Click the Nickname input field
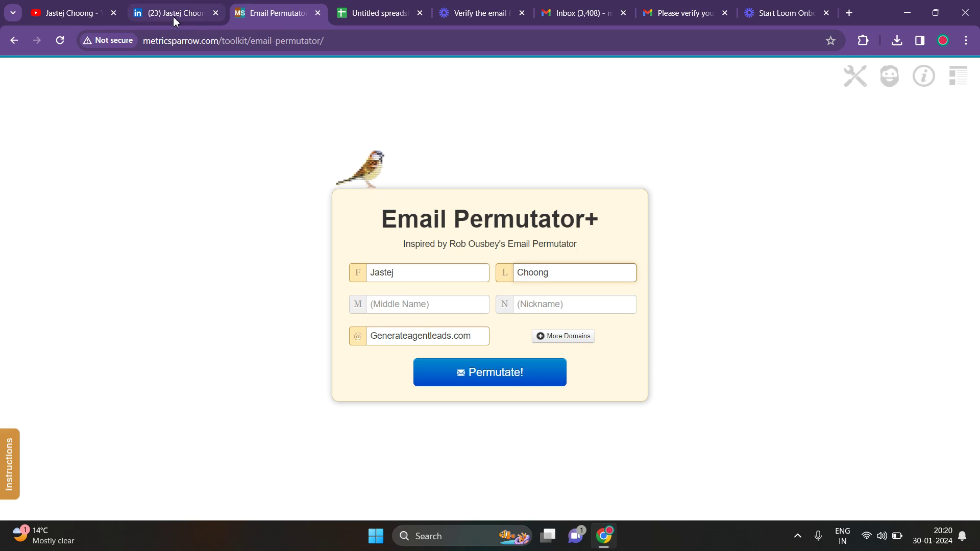Screen dimensions: 980x551 point(574,304)
